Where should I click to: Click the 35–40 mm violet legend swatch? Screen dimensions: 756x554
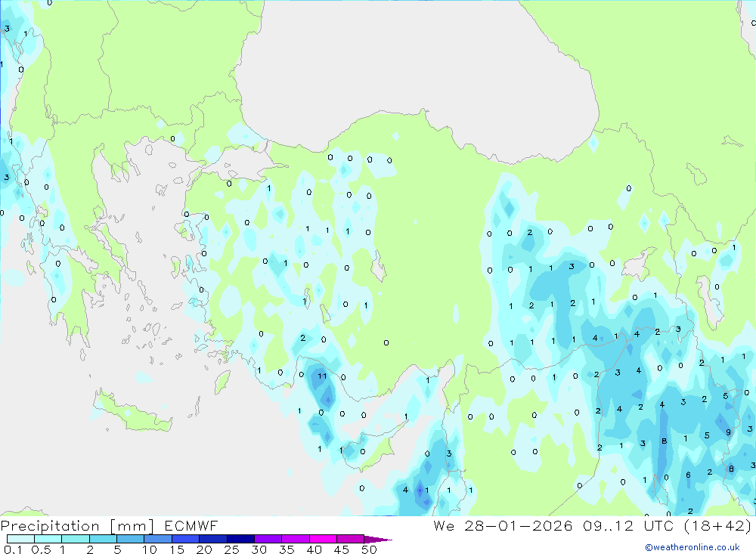296,539
